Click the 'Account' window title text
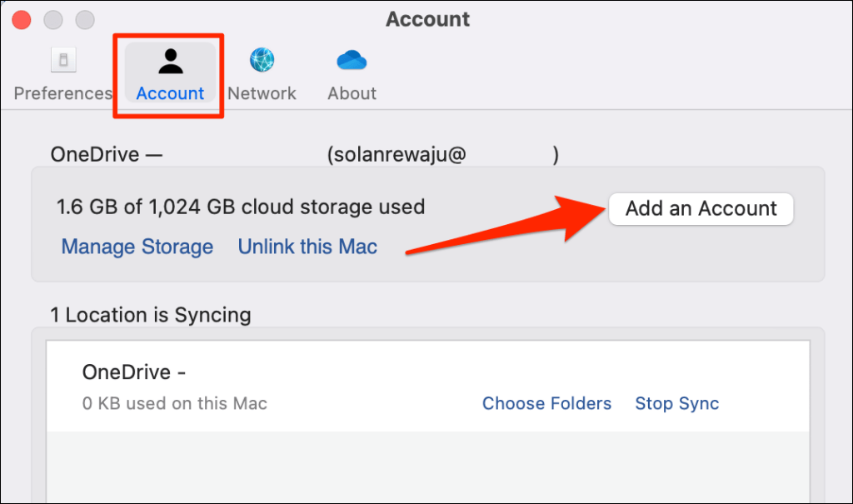Viewport: 853px width, 504px height. pos(427,20)
